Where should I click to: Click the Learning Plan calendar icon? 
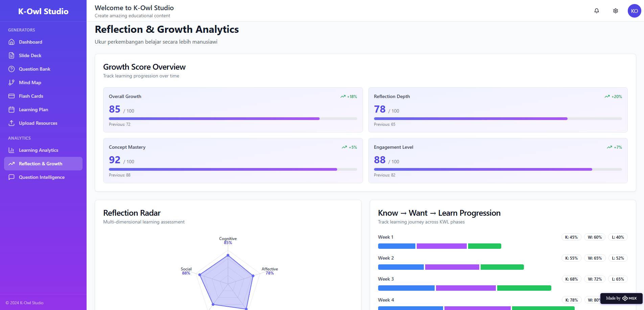point(11,110)
